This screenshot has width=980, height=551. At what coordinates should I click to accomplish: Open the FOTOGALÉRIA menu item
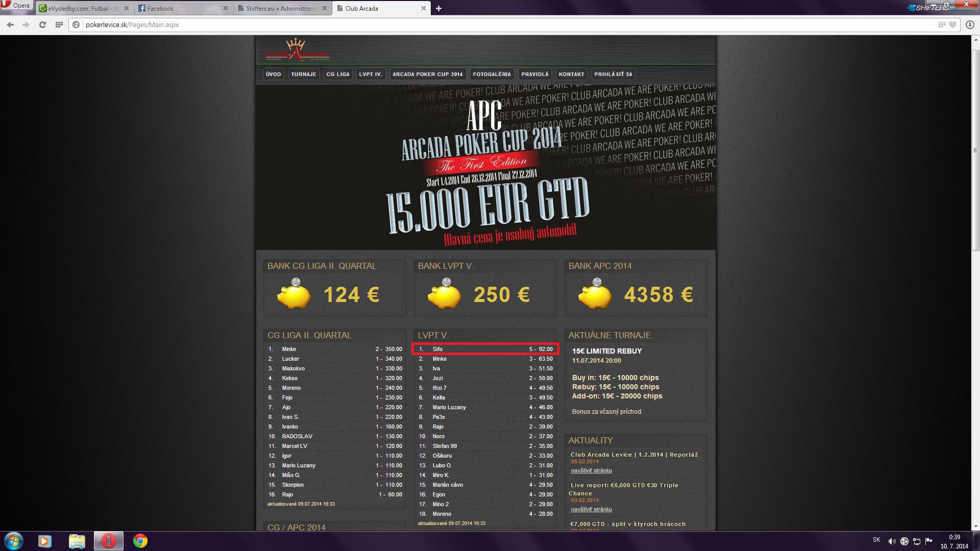[492, 74]
